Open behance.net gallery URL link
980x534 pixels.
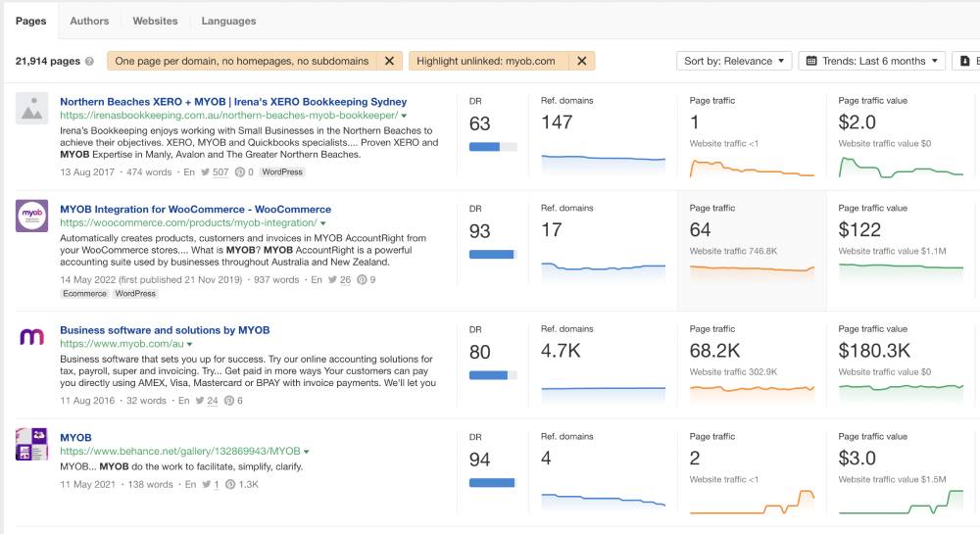click(180, 451)
